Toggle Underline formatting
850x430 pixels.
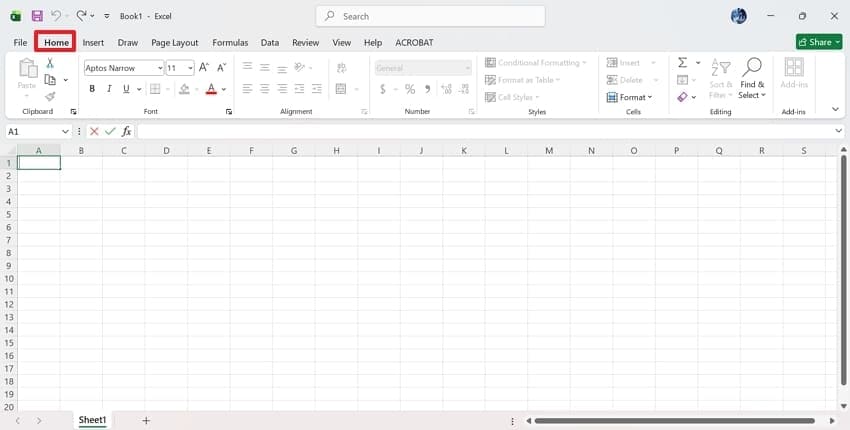126,88
